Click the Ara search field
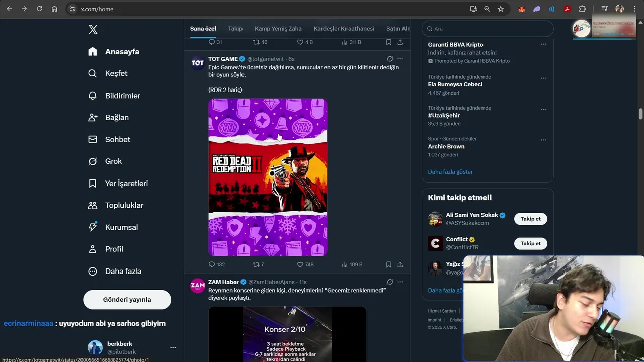 pyautogui.click(x=488, y=29)
